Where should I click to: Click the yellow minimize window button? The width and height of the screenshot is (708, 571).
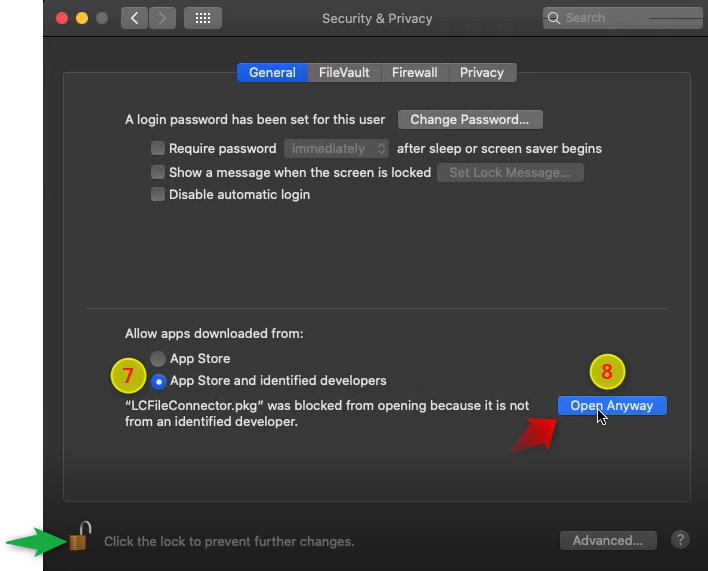82,18
